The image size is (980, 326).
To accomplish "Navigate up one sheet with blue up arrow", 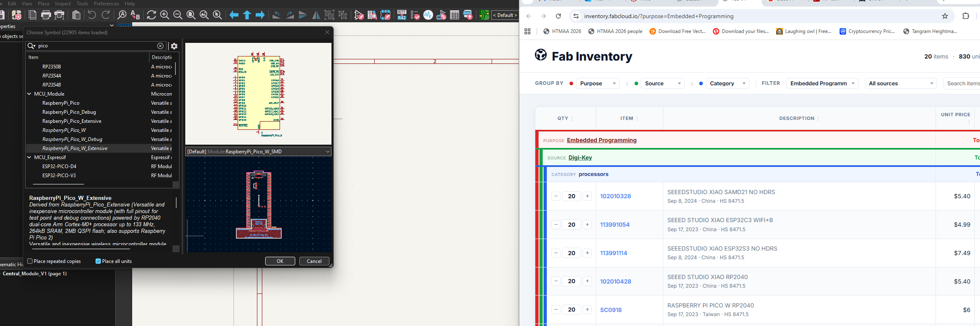I will point(247,15).
